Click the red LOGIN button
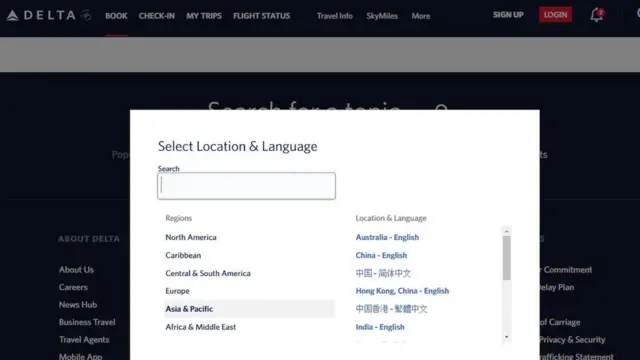Screen dimensions: 640x360 pyautogui.click(x=555, y=15)
